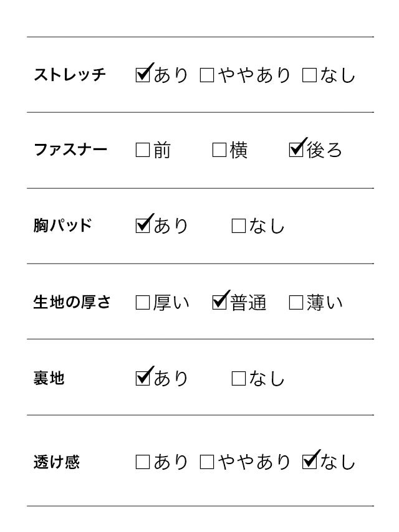The image size is (399, 532).
Task: Check the ファスナー 横 checkbox
Action: tap(219, 151)
